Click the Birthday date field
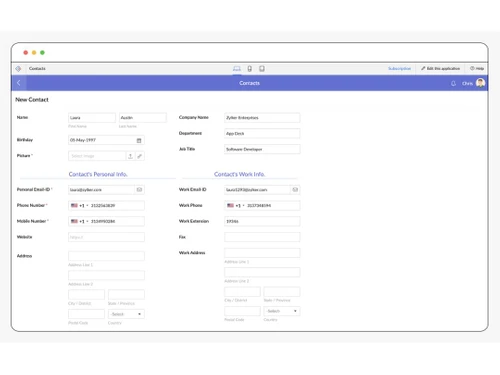Screen dimensions: 500x375 click(x=106, y=140)
